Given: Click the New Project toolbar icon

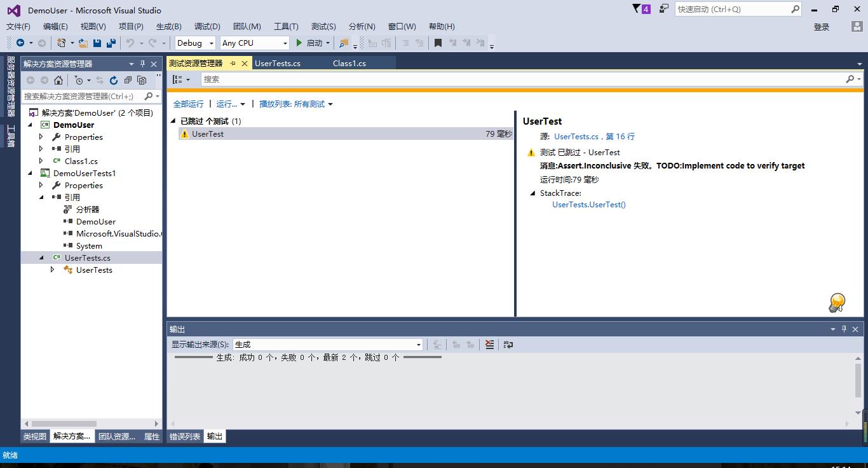Looking at the screenshot, I should coord(62,43).
